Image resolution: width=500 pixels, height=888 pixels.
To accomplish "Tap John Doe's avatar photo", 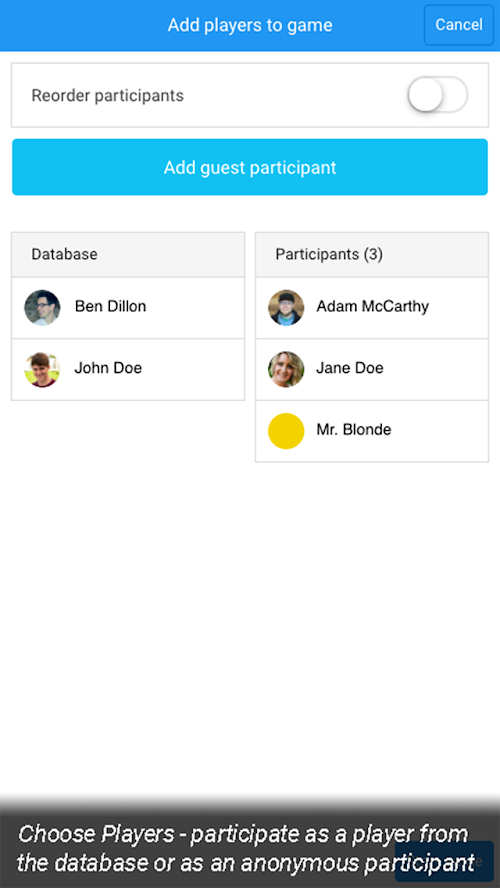I will pos(42,369).
